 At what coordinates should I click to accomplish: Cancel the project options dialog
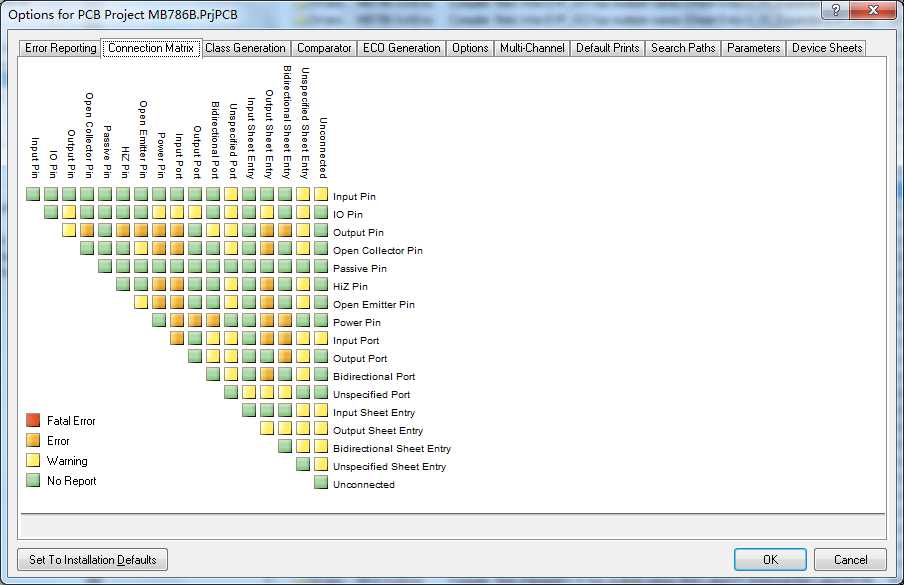click(850, 560)
